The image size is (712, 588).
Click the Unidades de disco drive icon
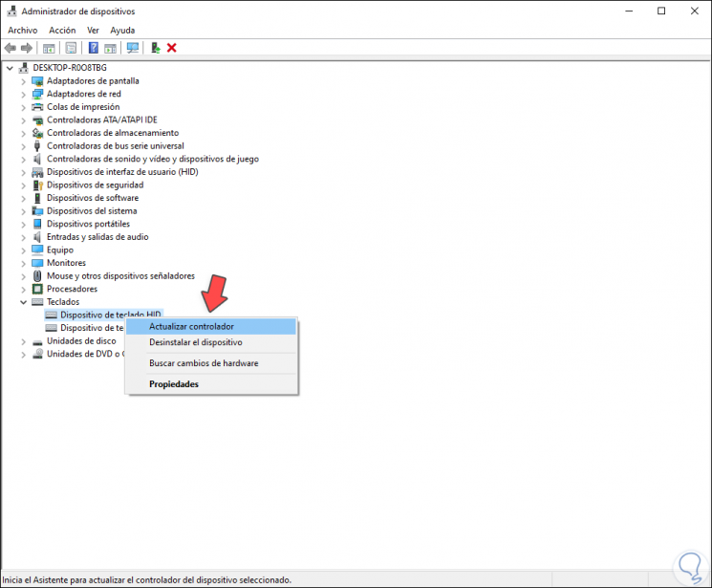pos(37,342)
